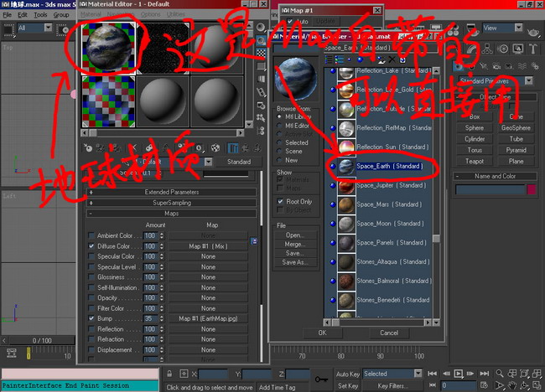Image resolution: width=545 pixels, height=392 pixels.
Task: Go to end of animation
Action: pyautogui.click(x=484, y=374)
